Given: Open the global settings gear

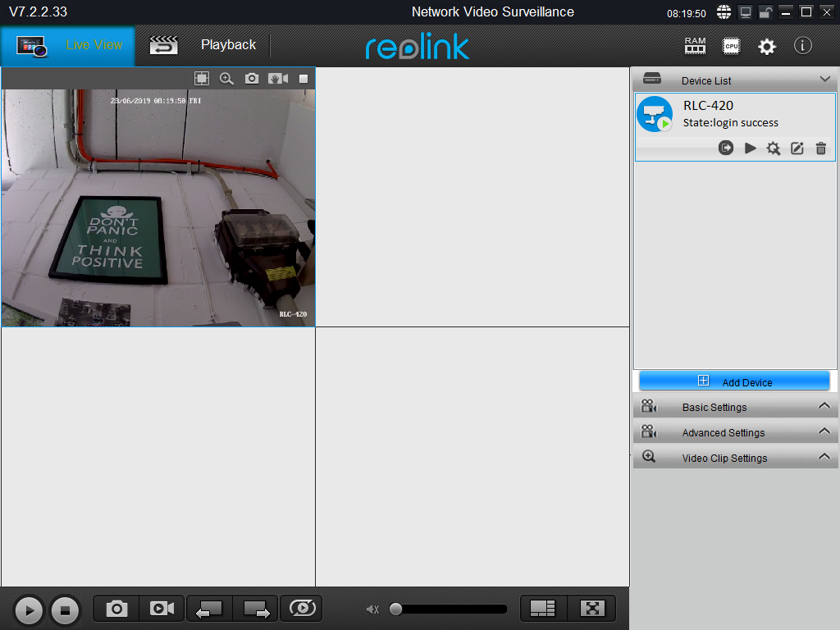Looking at the screenshot, I should [x=767, y=47].
